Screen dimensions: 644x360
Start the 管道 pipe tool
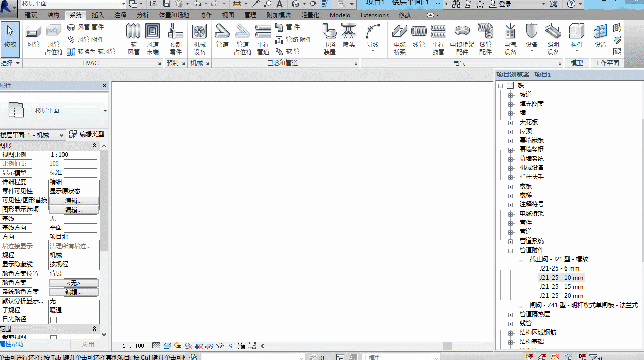coord(222,37)
